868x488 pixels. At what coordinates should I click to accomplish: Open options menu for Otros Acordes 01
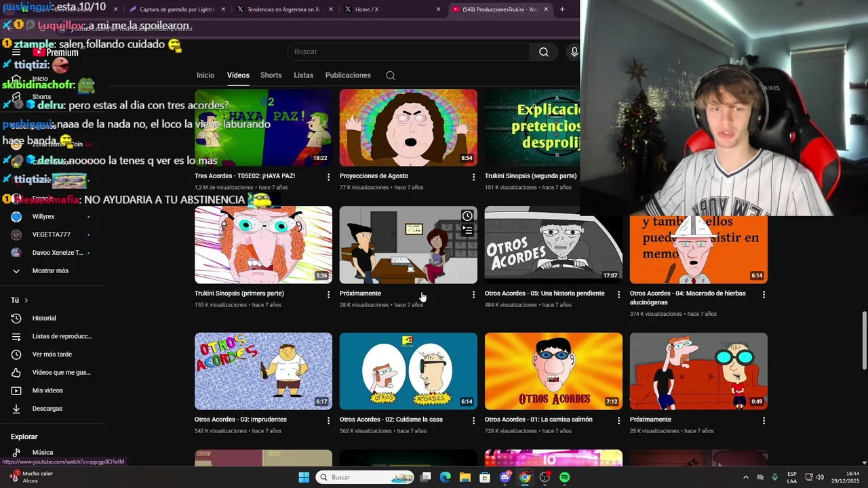point(618,421)
